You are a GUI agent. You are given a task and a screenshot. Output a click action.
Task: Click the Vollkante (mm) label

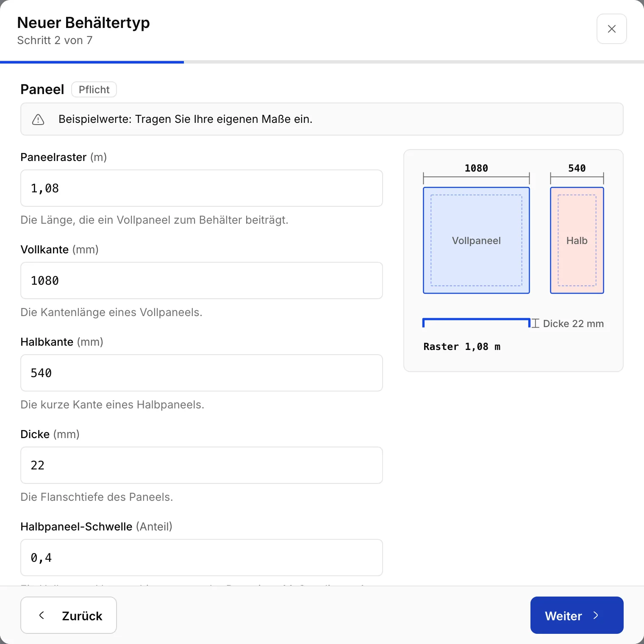point(59,250)
